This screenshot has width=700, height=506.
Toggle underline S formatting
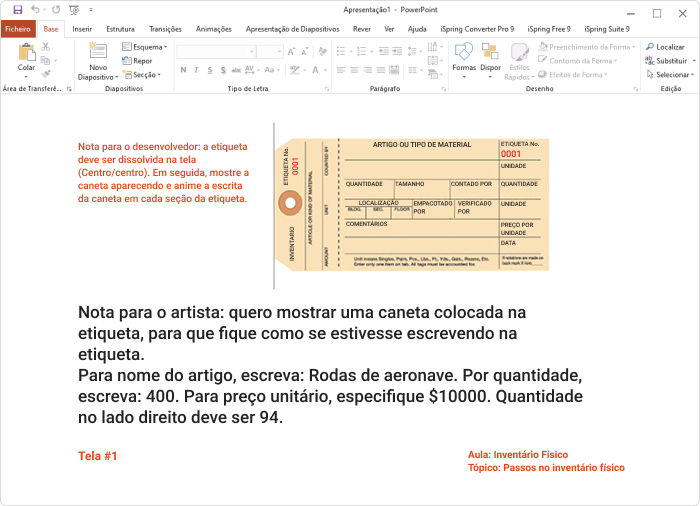[x=209, y=70]
